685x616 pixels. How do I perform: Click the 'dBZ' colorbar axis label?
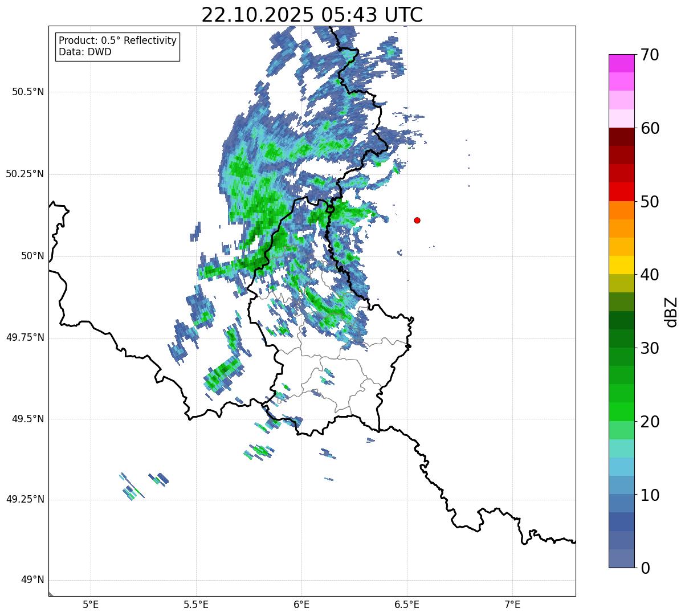point(671,312)
